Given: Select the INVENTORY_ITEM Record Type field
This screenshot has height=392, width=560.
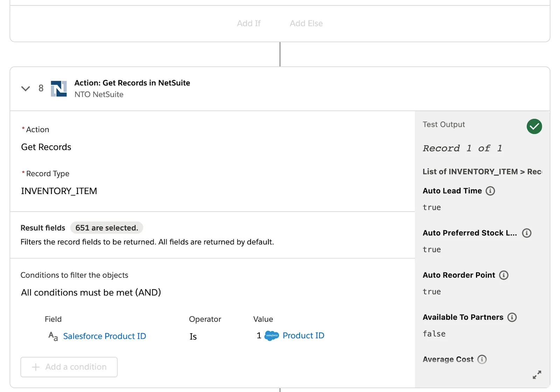Looking at the screenshot, I should [59, 191].
